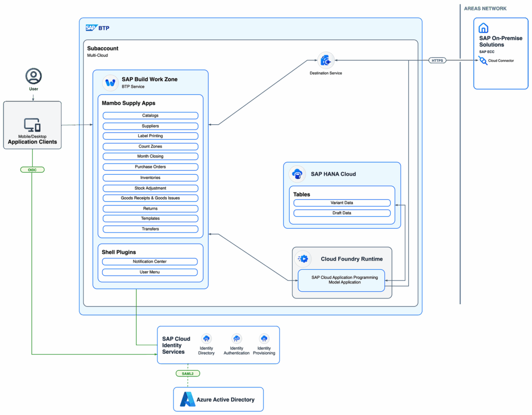Select the Templates app box
The height and width of the screenshot is (415, 532).
coord(150,218)
